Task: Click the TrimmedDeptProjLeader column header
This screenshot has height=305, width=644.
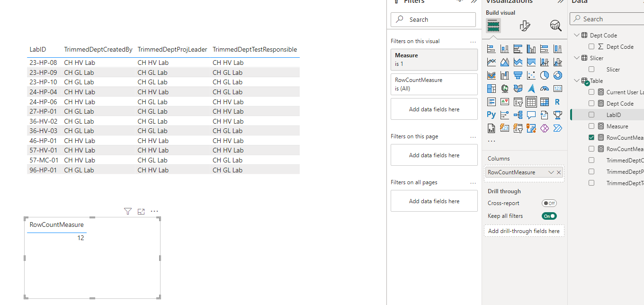Action: pos(172,49)
